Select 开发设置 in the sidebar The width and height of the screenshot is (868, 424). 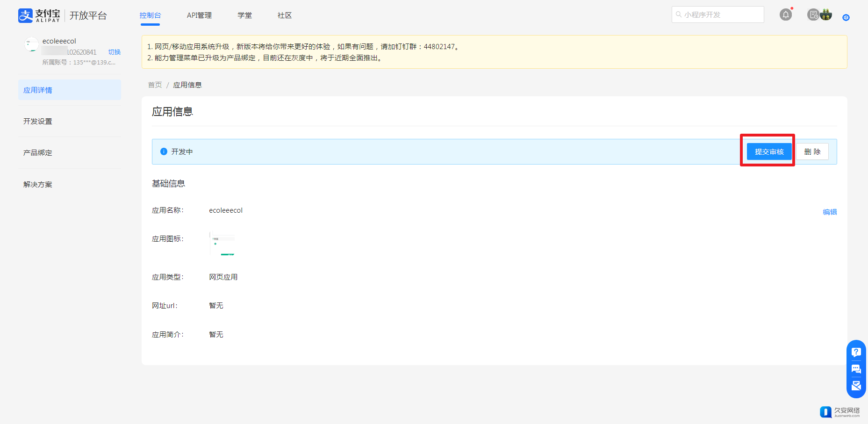pos(38,121)
